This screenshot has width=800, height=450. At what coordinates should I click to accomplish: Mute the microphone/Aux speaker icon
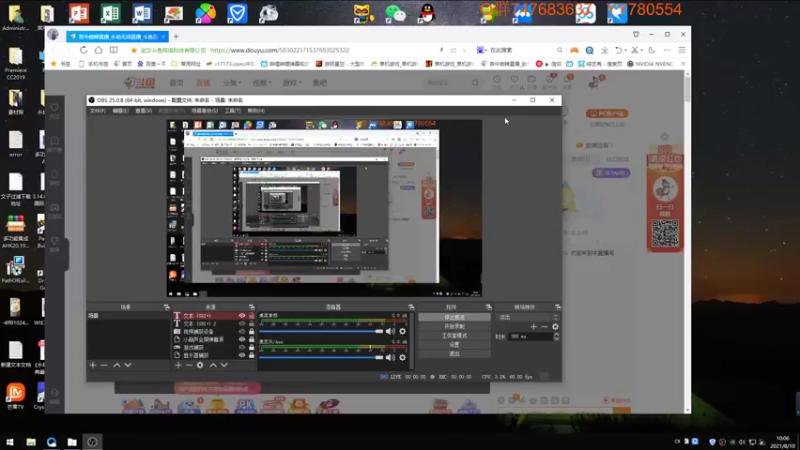tap(391, 358)
